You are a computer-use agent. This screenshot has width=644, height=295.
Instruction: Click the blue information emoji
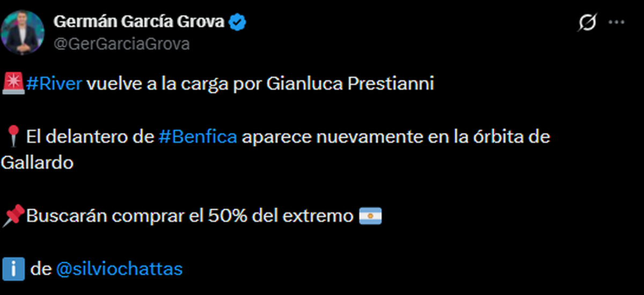[x=13, y=269]
